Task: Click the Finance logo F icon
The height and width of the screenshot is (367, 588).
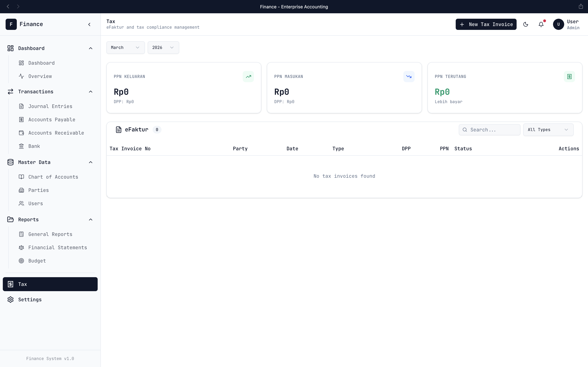Action: 11,24
